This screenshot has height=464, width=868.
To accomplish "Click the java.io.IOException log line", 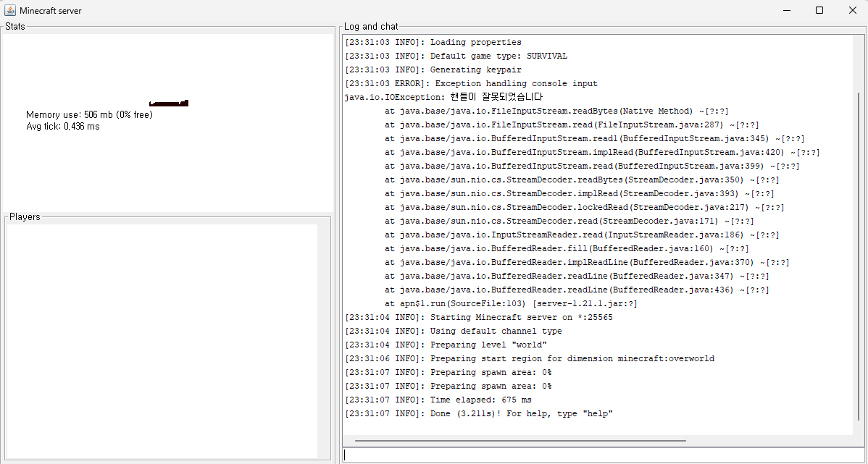I will (x=443, y=97).
